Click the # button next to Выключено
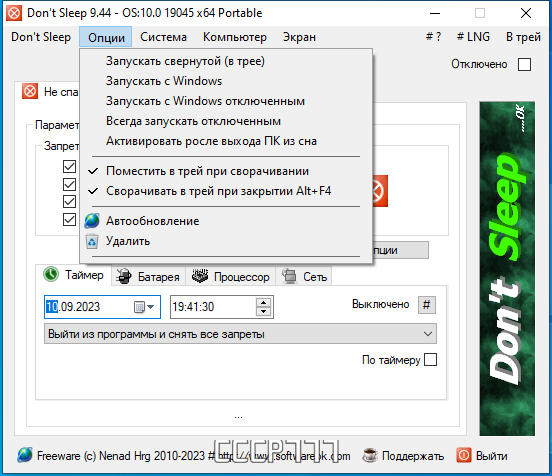This screenshot has width=552, height=476. [x=427, y=305]
